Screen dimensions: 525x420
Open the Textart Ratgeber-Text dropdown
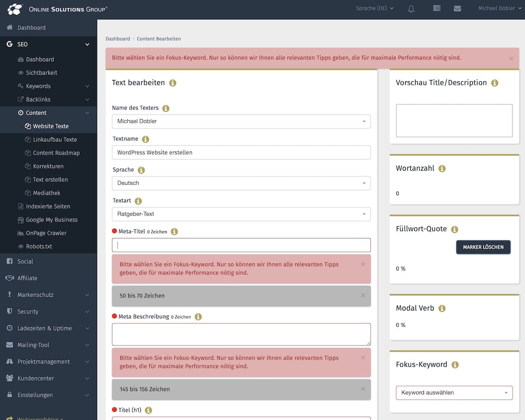[x=241, y=214]
